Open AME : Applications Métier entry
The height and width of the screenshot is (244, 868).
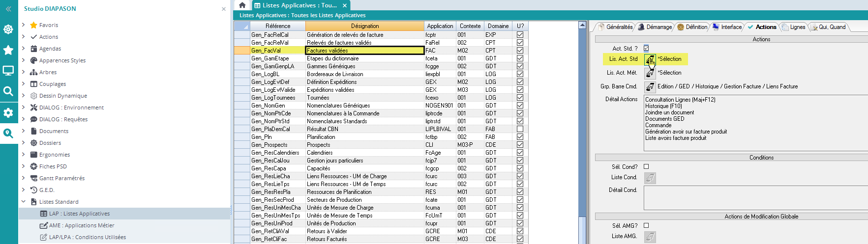point(82,225)
